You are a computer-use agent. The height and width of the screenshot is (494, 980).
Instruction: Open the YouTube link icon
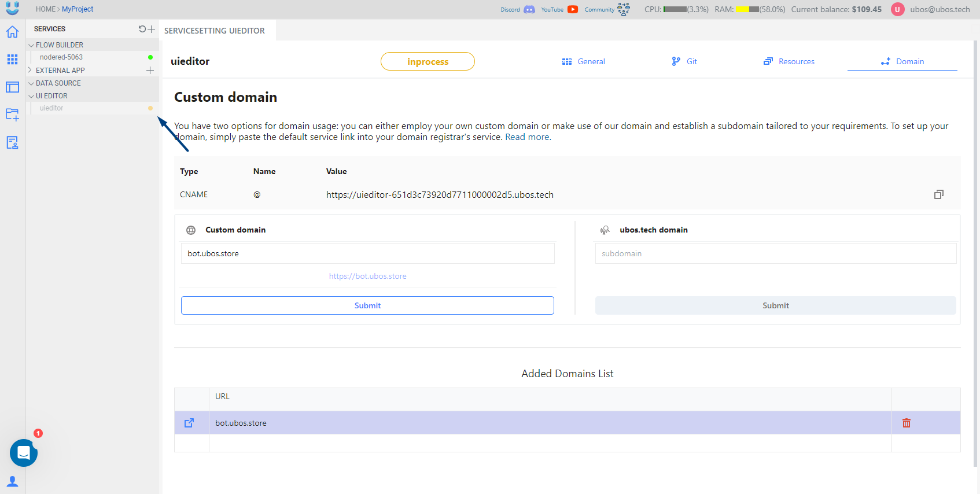click(573, 9)
